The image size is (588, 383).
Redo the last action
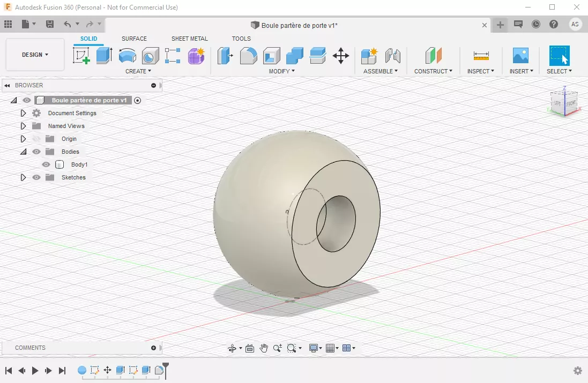[x=90, y=24]
